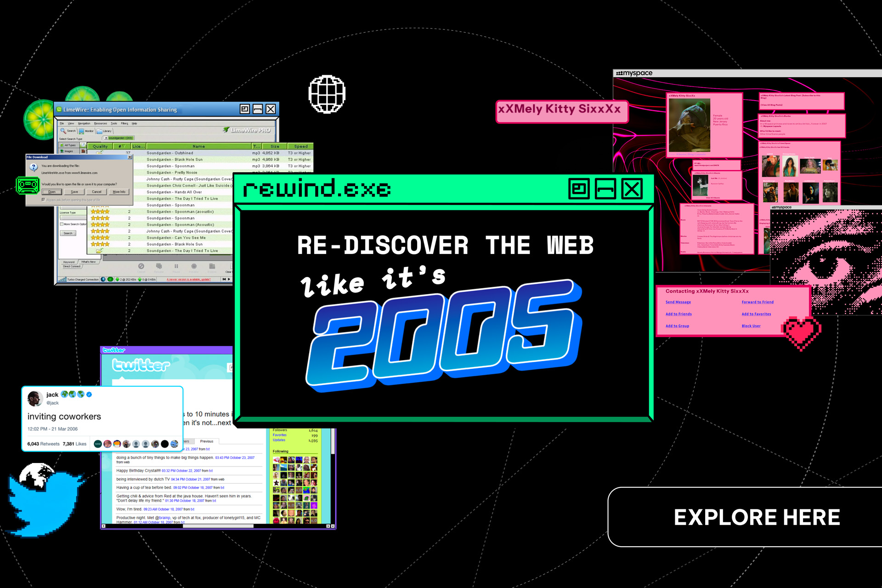This screenshot has width=882, height=588.
Task: Open LimeWire Search toolbar icon
Action: tap(63, 131)
